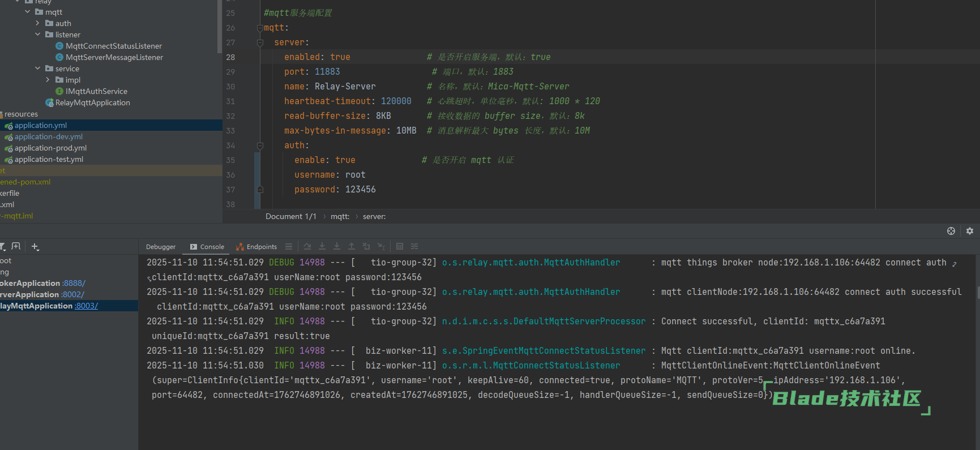Click the plus add-service icon
Image resolution: width=980 pixels, height=450 pixels.
click(35, 247)
